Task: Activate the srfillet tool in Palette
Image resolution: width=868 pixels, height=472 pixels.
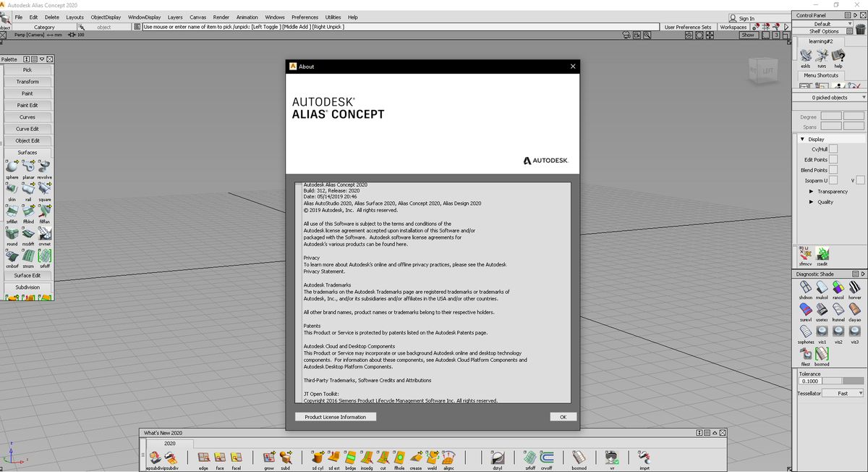Action: pos(12,211)
